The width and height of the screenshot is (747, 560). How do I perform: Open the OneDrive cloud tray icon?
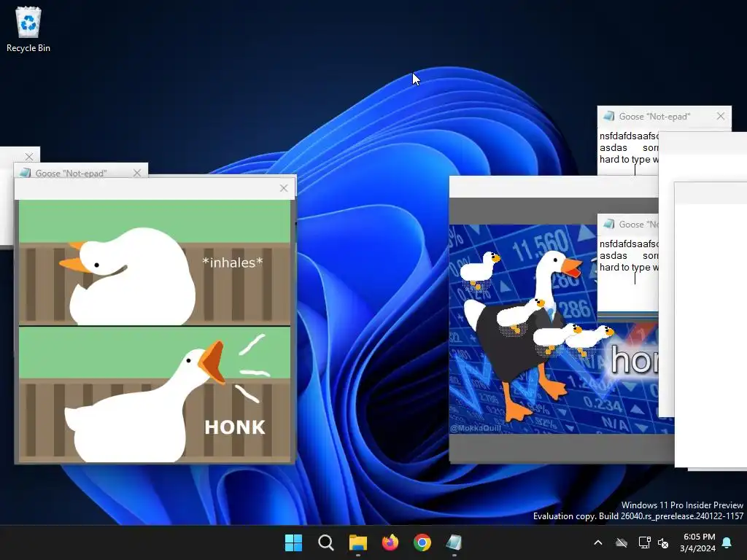pos(622,542)
